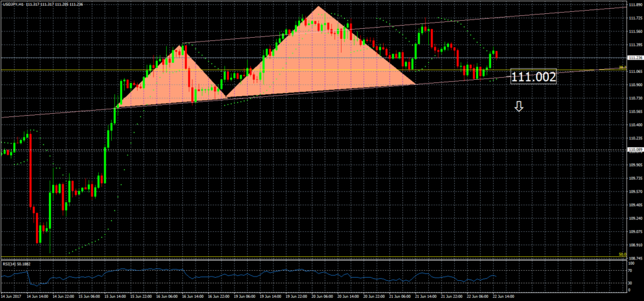The image size is (644, 301).
Task: Click the current price tag 111.236
Action: pyautogui.click(x=635, y=58)
